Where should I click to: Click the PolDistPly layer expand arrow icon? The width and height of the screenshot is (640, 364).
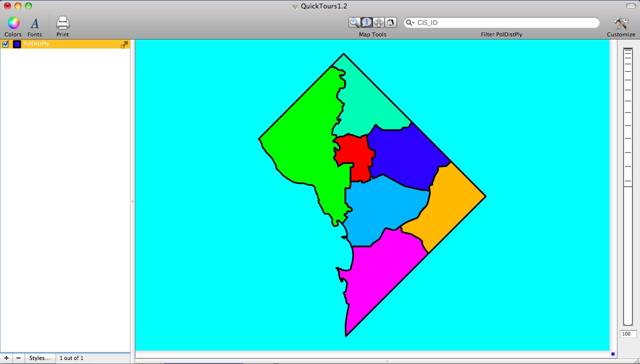point(124,44)
